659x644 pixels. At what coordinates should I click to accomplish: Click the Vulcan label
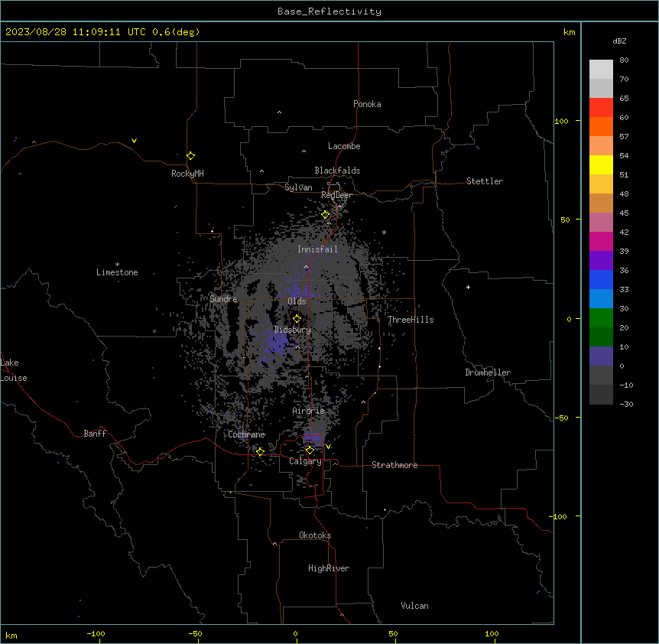pyautogui.click(x=415, y=606)
